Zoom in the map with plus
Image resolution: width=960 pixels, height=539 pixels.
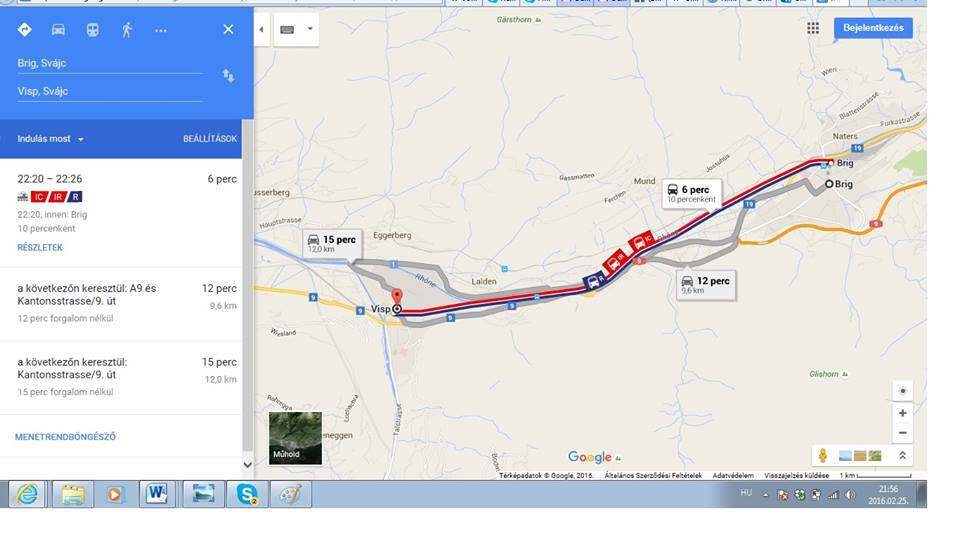coord(902,413)
